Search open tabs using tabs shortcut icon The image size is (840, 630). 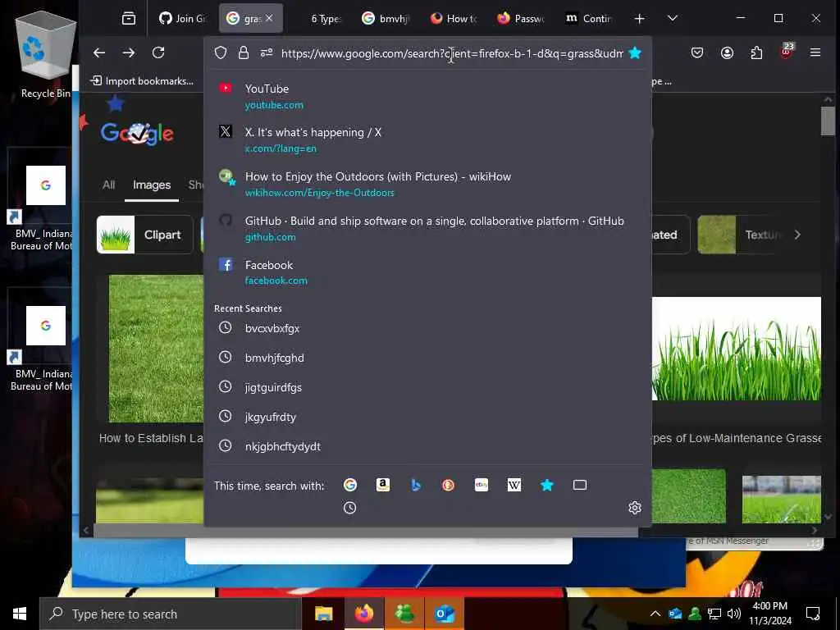click(580, 485)
